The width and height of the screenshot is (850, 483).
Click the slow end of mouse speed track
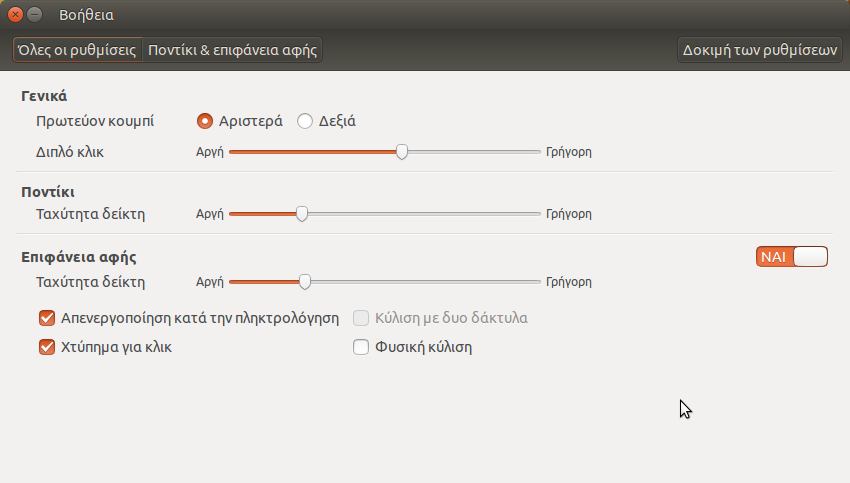(x=233, y=213)
